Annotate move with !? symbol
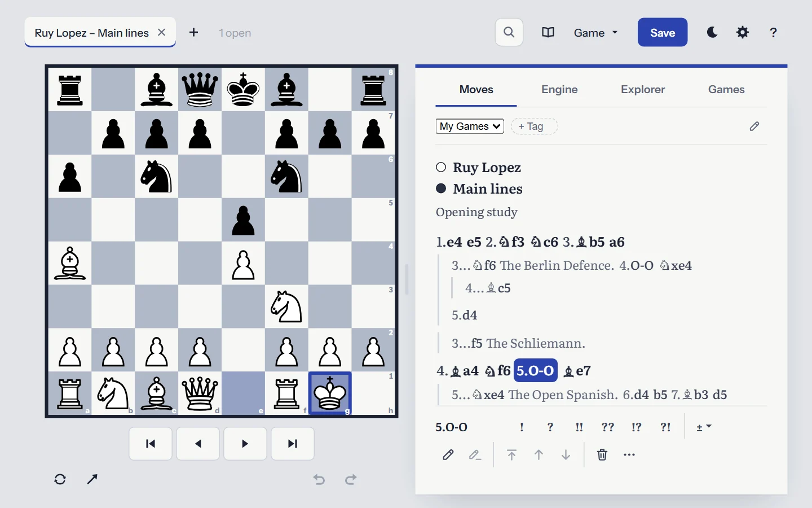This screenshot has height=508, width=812. tap(637, 427)
